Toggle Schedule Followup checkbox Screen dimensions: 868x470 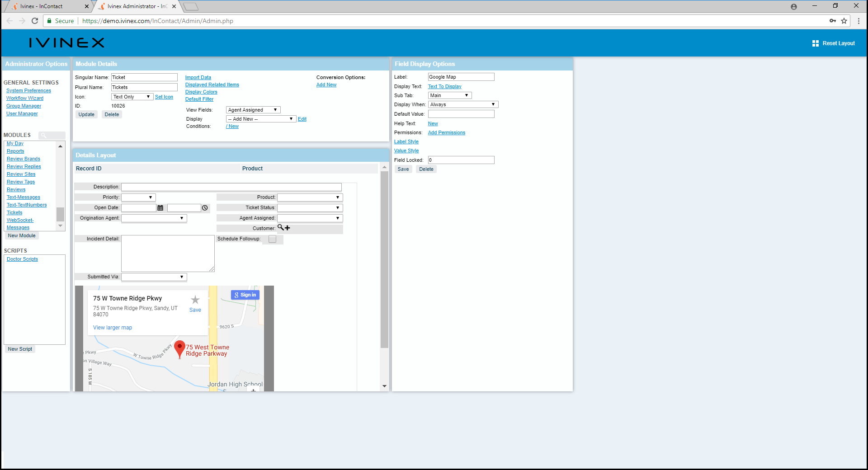pyautogui.click(x=272, y=239)
